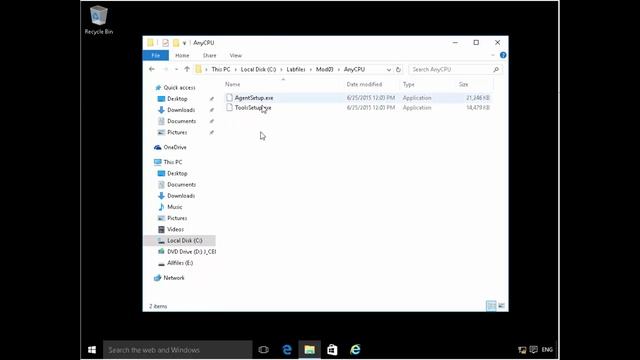Select Mod03 in address breadcrumb
640x360 pixels.
[x=324, y=69]
